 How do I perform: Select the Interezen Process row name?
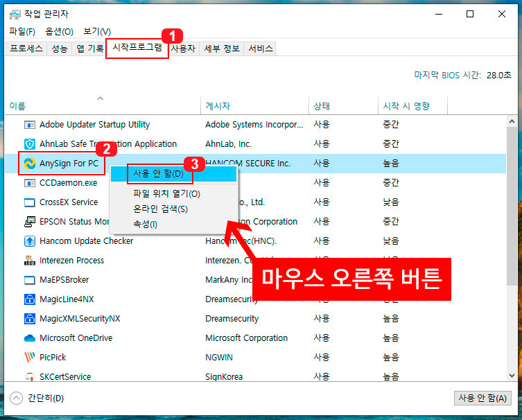point(71,261)
